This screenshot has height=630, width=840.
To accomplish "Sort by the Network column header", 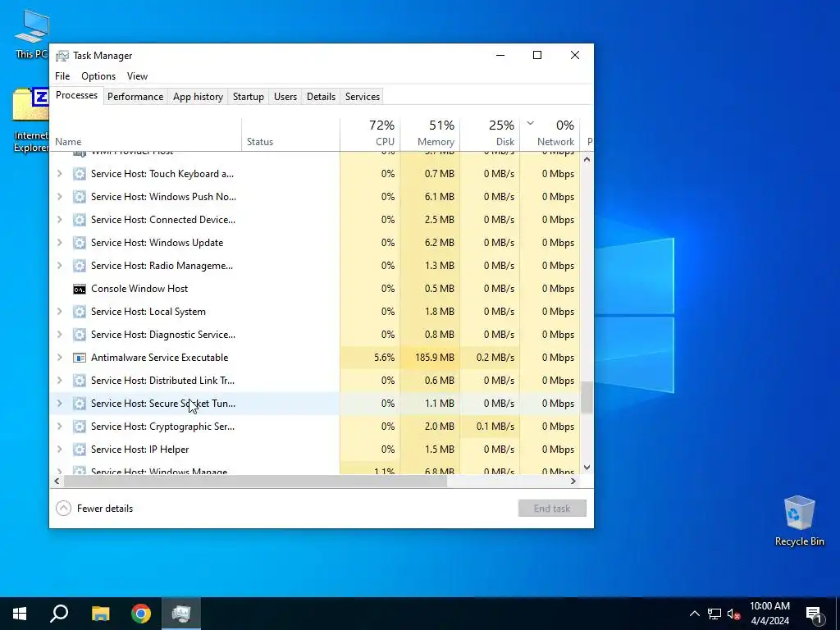I will point(550,134).
